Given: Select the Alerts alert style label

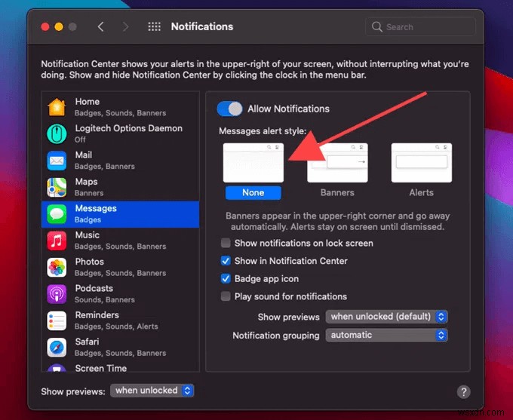Looking at the screenshot, I should (422, 193).
